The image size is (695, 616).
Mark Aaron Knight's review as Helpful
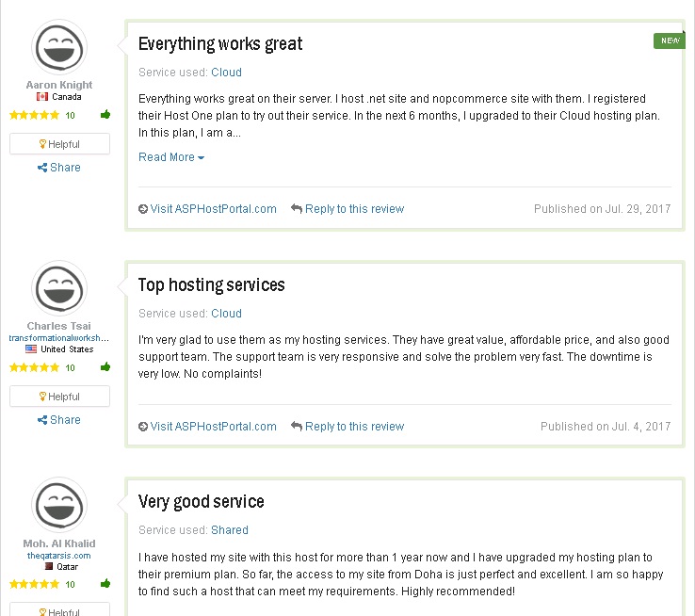[60, 144]
